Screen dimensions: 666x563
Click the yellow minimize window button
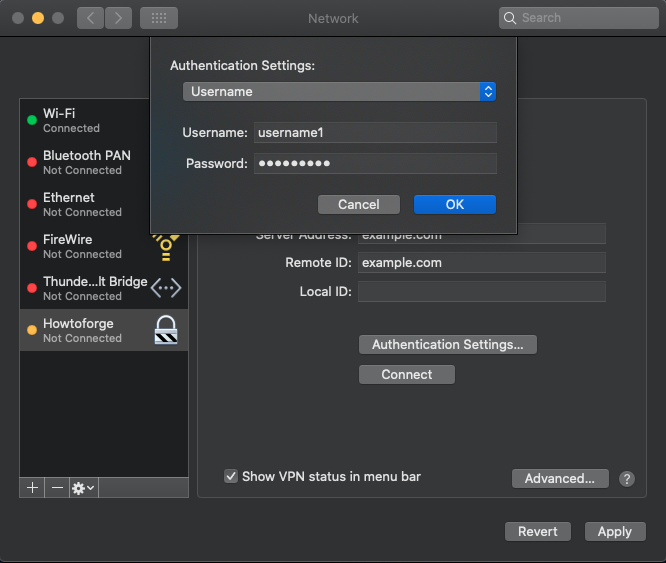coord(38,18)
